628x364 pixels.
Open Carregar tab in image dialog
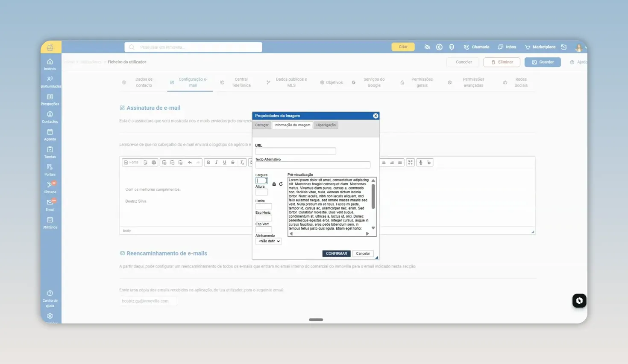click(262, 125)
